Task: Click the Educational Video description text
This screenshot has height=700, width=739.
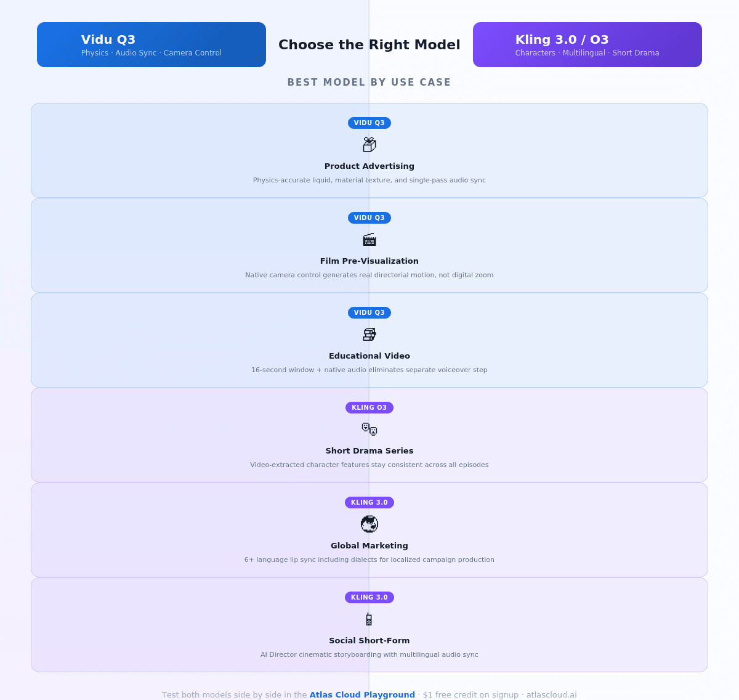Action: point(369,370)
